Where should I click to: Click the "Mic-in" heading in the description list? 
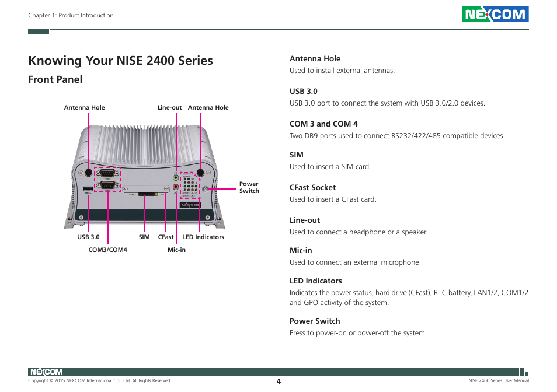tap(301, 250)
